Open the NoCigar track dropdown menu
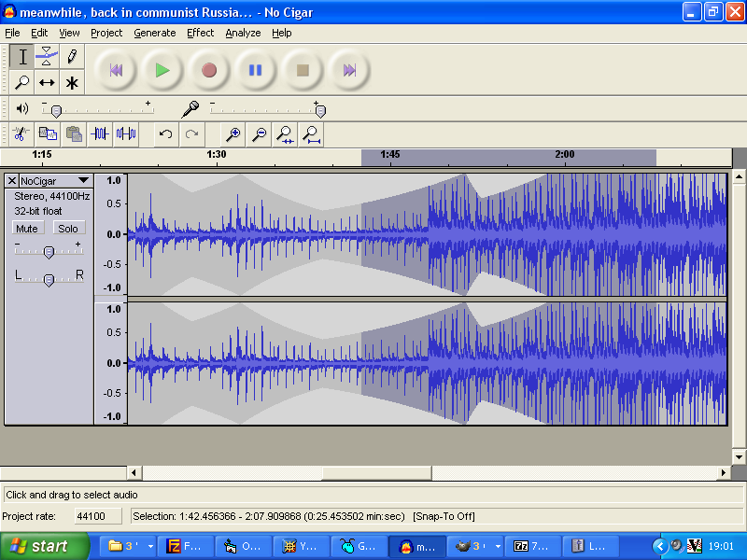 tap(83, 180)
